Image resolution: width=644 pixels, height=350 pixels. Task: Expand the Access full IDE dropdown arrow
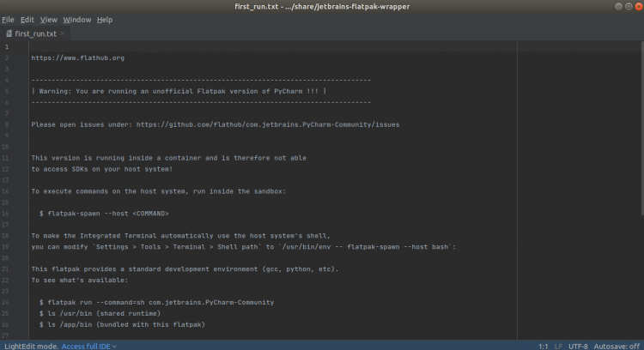[x=114, y=347]
